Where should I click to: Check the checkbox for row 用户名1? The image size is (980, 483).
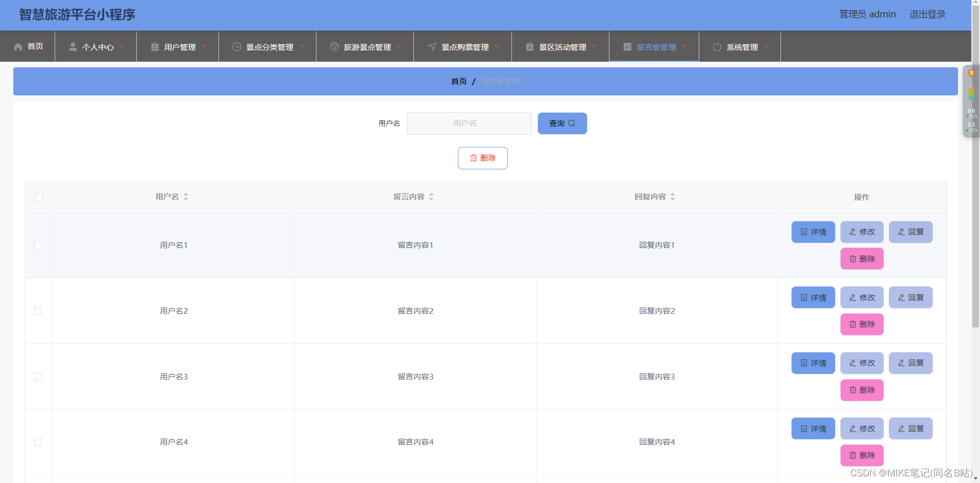pos(38,245)
